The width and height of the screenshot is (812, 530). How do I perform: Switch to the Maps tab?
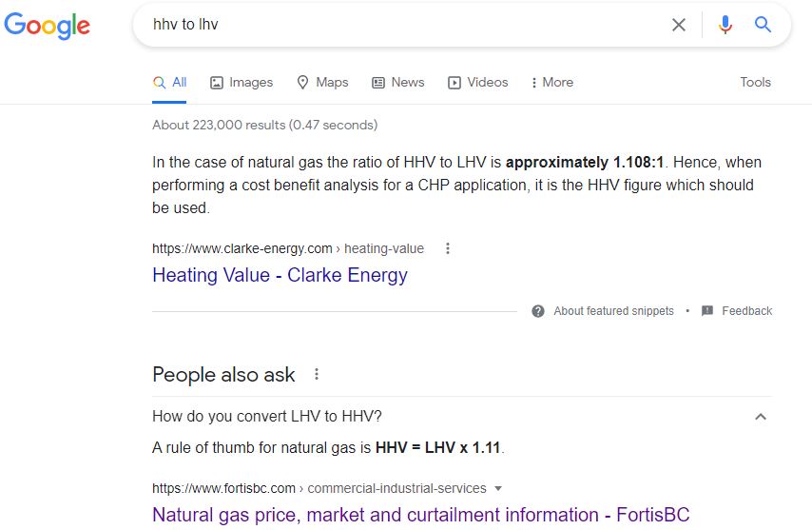tap(322, 83)
